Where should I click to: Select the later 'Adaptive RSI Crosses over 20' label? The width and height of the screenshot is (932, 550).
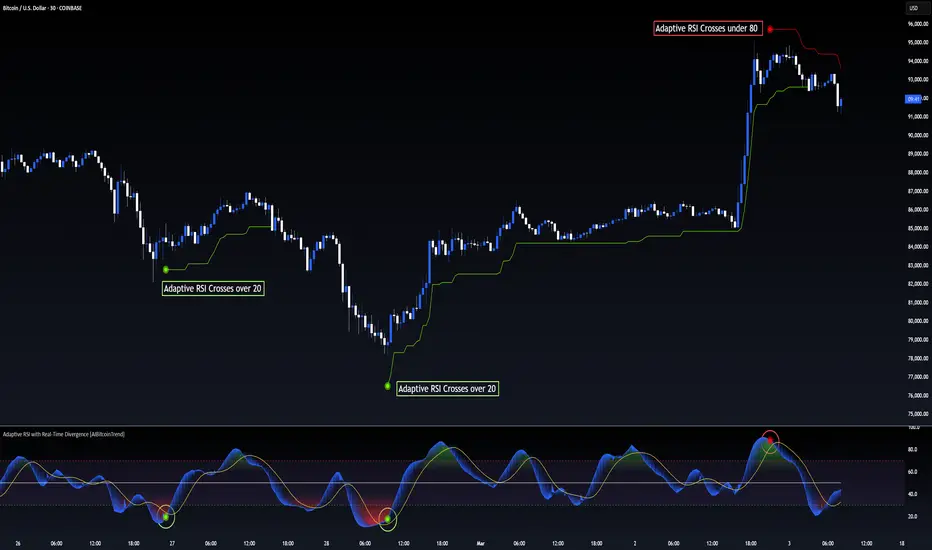coord(447,388)
